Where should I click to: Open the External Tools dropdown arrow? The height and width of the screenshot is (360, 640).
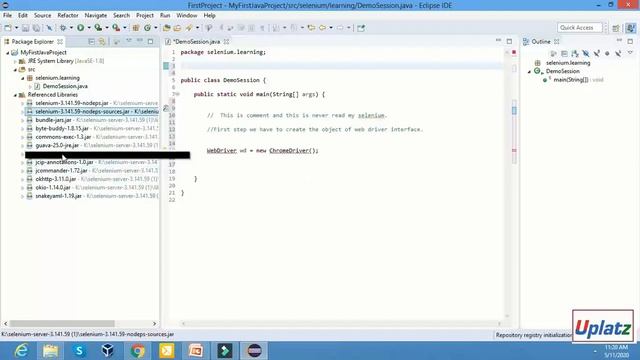(124, 28)
